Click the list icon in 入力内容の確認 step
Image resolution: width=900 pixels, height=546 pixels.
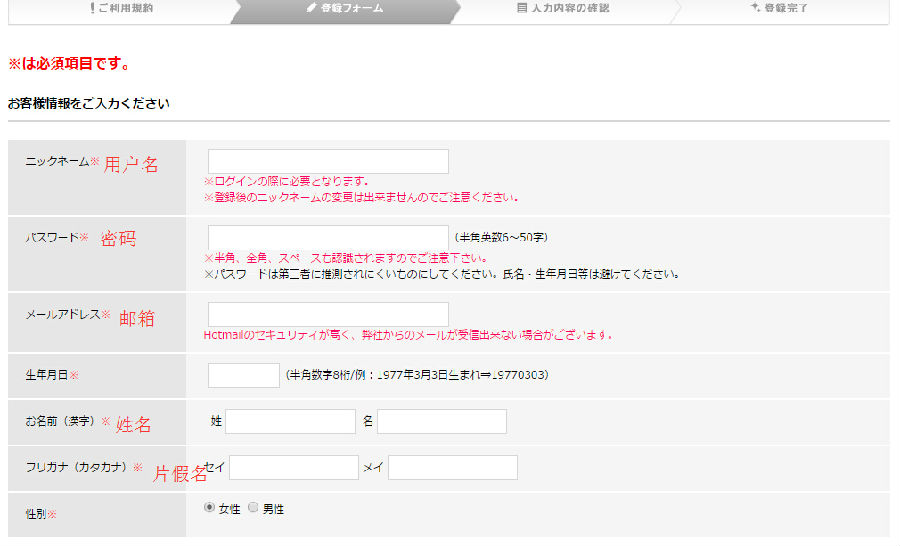click(x=521, y=8)
